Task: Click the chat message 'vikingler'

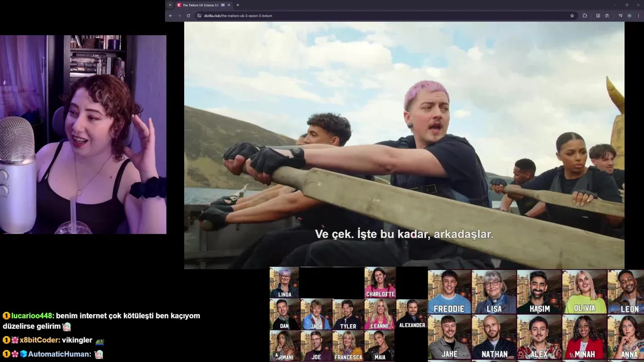Action: pos(77,340)
